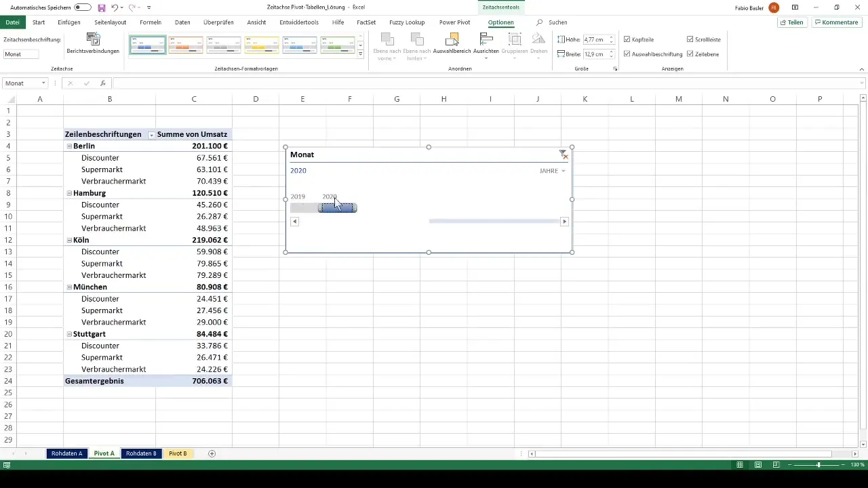Collapse the Köln group
Viewport: 868px width, 488px height.
[x=69, y=240]
